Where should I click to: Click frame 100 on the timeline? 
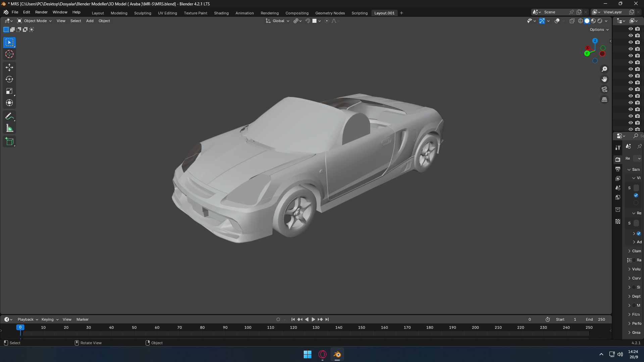click(248, 328)
